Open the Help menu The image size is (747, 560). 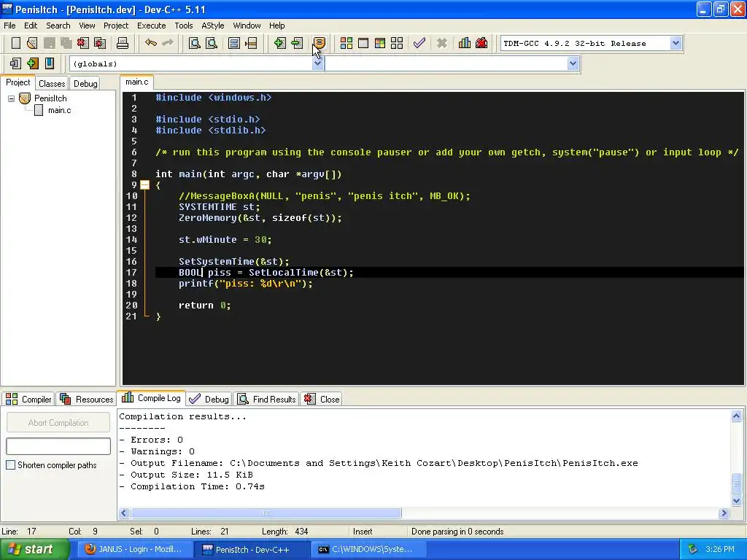click(276, 26)
